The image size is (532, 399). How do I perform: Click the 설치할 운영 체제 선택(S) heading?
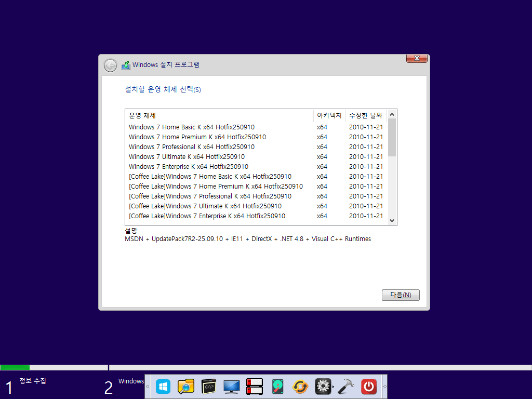point(163,89)
